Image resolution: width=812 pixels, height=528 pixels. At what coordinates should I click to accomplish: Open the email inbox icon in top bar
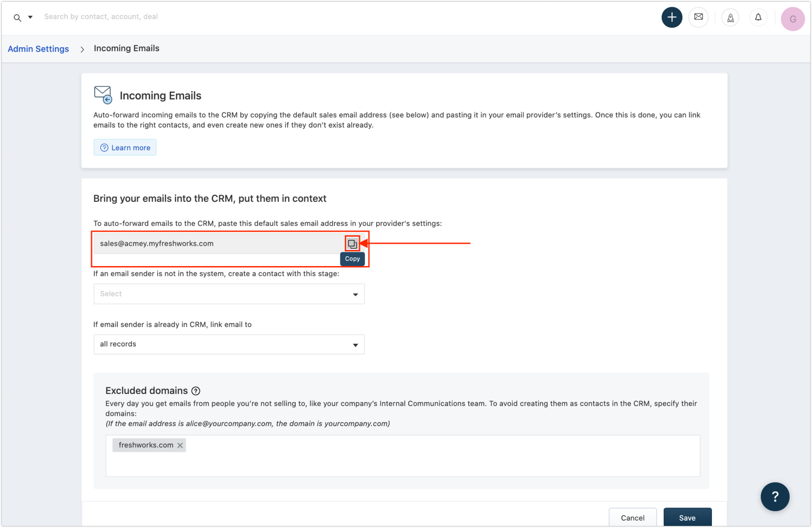(x=698, y=17)
